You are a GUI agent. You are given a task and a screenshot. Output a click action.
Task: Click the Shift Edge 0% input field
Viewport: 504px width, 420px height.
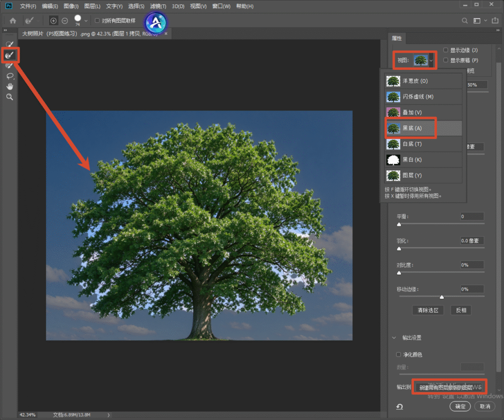(x=472, y=289)
